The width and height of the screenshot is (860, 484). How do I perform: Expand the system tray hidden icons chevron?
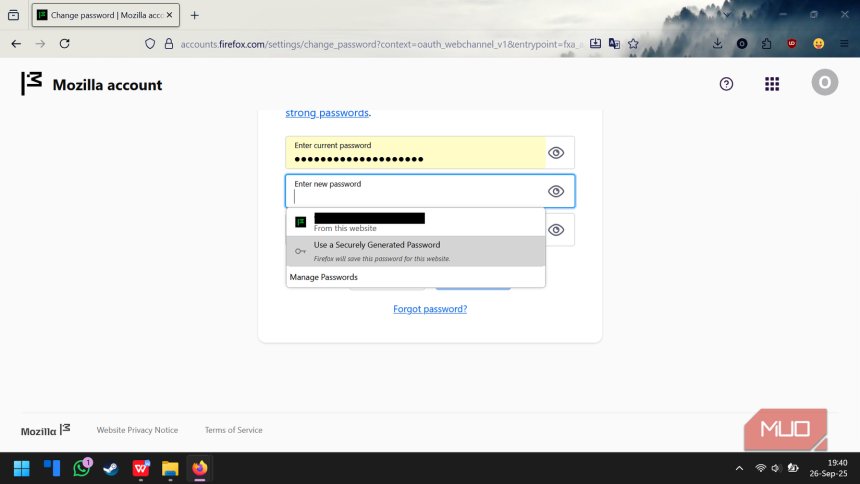[739, 468]
